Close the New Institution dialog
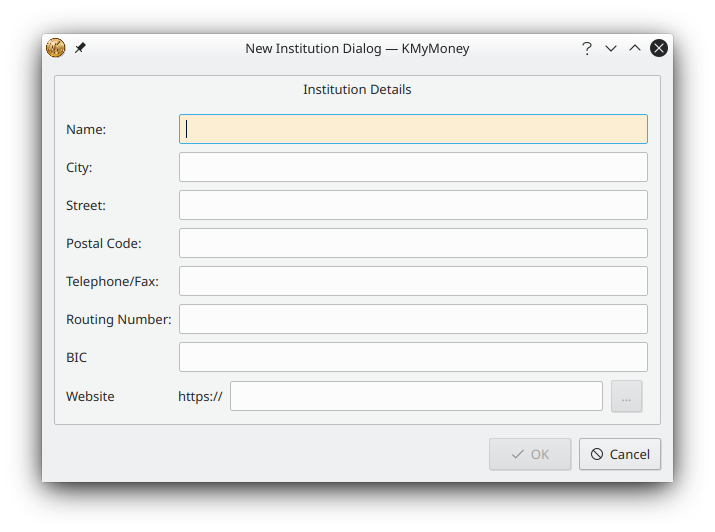Image resolution: width=715 pixels, height=532 pixels. click(659, 48)
